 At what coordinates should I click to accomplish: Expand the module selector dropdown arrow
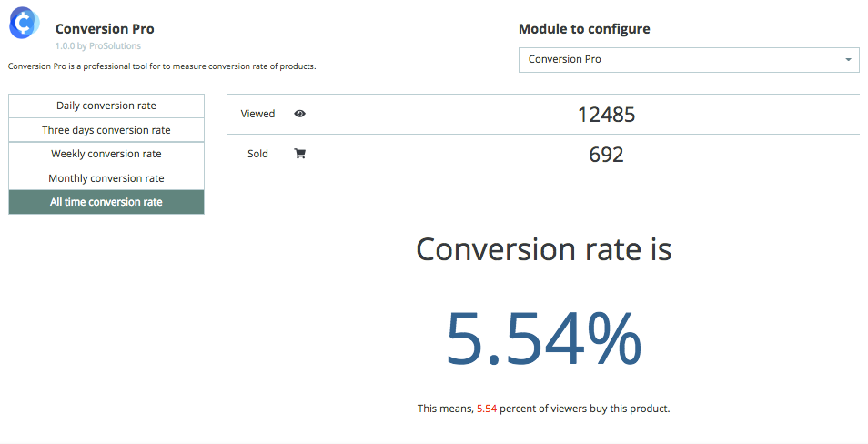[x=848, y=60]
